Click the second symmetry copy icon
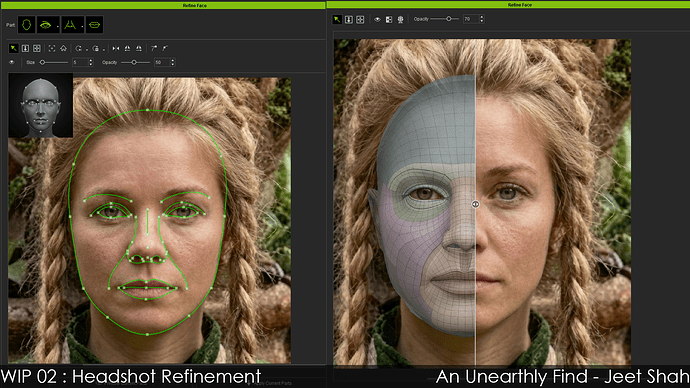Image resolution: width=690 pixels, height=388 pixels. pyautogui.click(x=139, y=48)
